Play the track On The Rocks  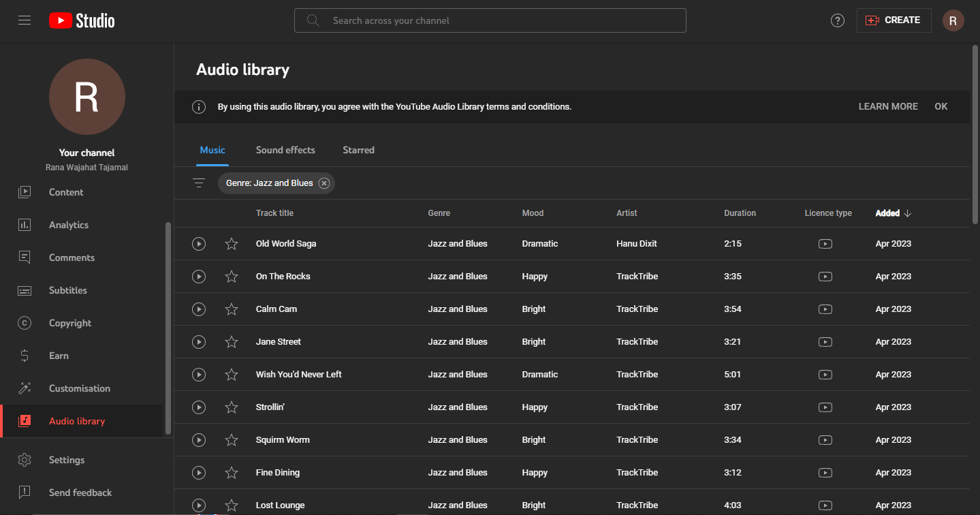coord(199,277)
